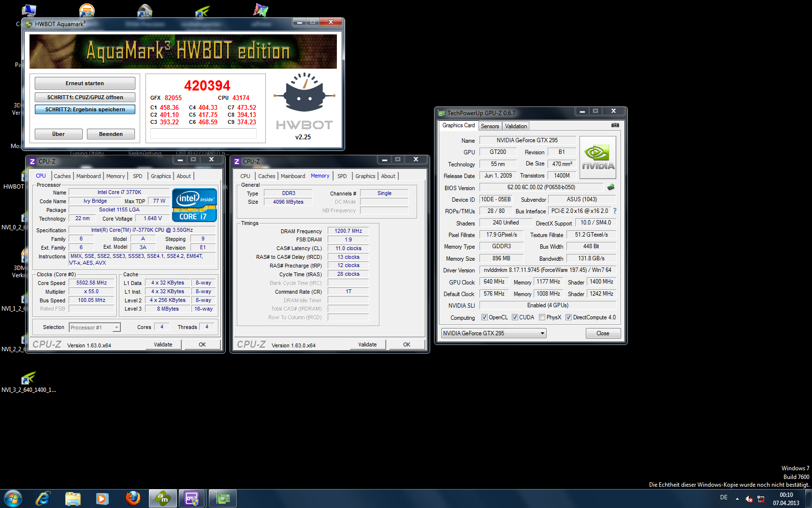Click the HWBOT Aquamark title bar icon
Image resolution: width=812 pixels, height=508 pixels.
[x=29, y=24]
